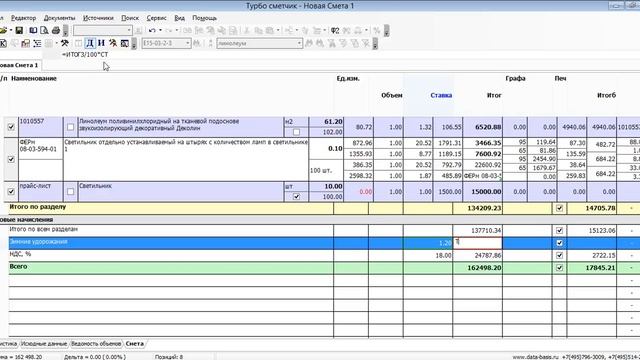Toggle print checkbox in Итого по разделу row
Image resolution: width=640 pixels, height=360 pixels.
point(559,208)
